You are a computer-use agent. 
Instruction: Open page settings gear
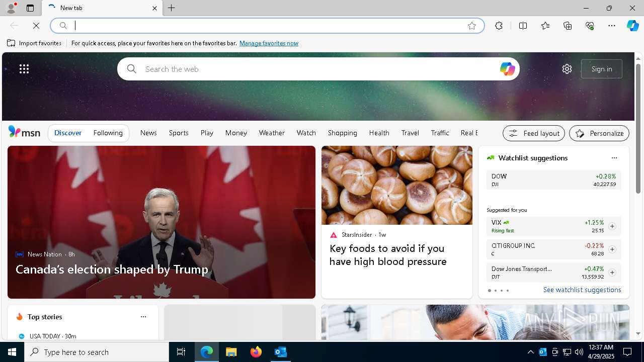click(567, 69)
